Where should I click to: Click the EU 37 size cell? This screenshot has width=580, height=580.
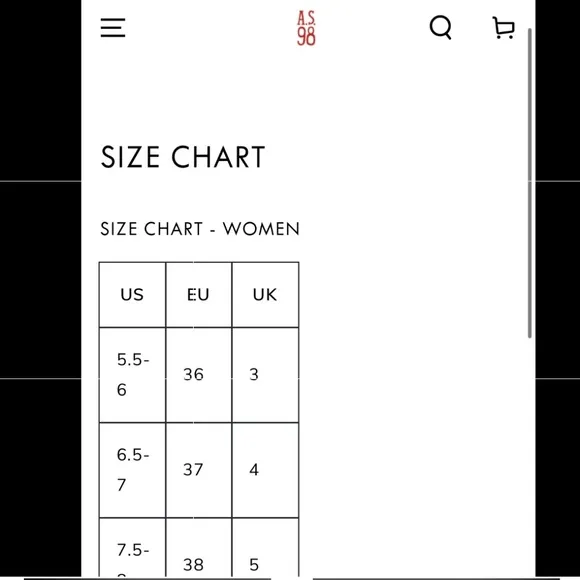click(x=199, y=470)
